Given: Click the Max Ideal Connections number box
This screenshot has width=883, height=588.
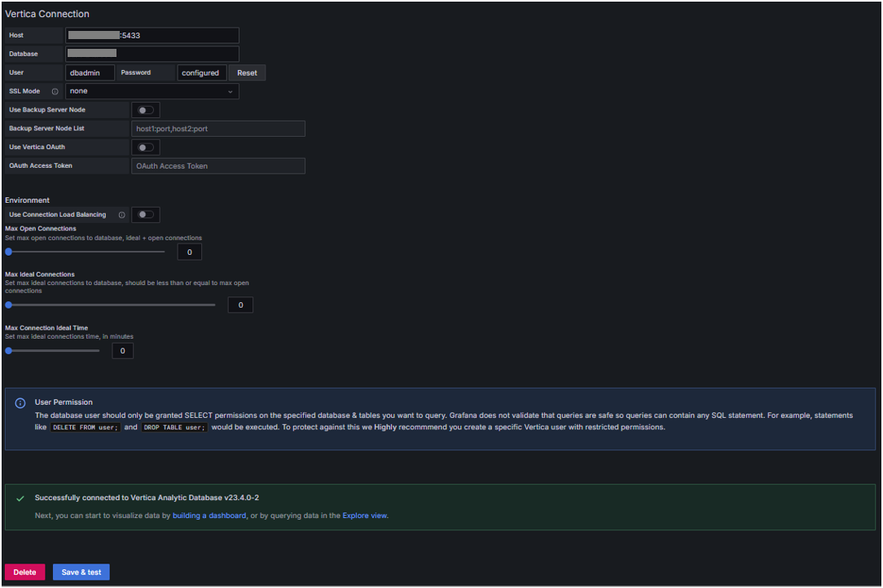Looking at the screenshot, I should [240, 305].
